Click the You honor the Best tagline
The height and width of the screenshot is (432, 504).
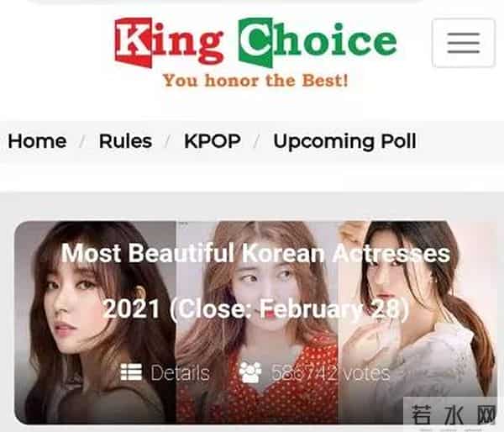tap(255, 81)
